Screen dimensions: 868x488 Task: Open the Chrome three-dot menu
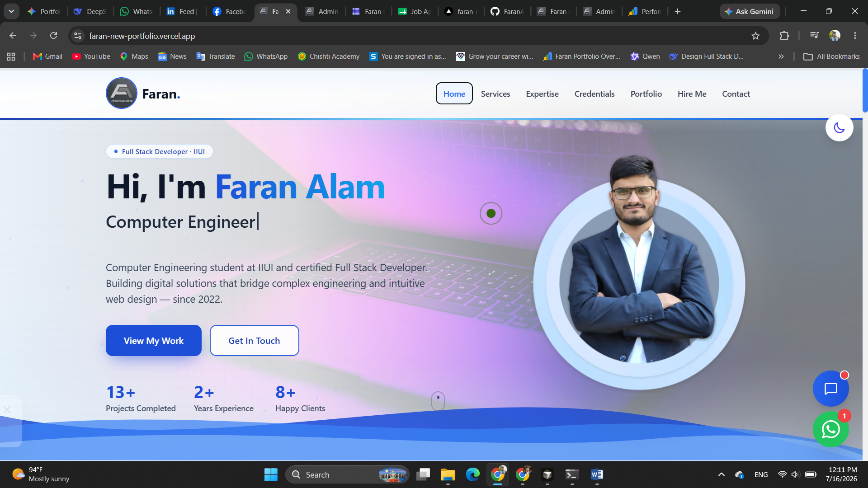coord(855,35)
